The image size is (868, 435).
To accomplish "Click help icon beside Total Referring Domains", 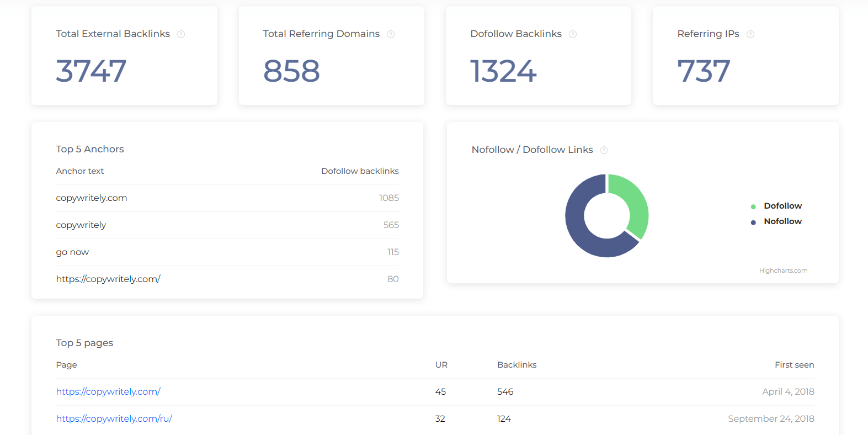I will (x=391, y=34).
